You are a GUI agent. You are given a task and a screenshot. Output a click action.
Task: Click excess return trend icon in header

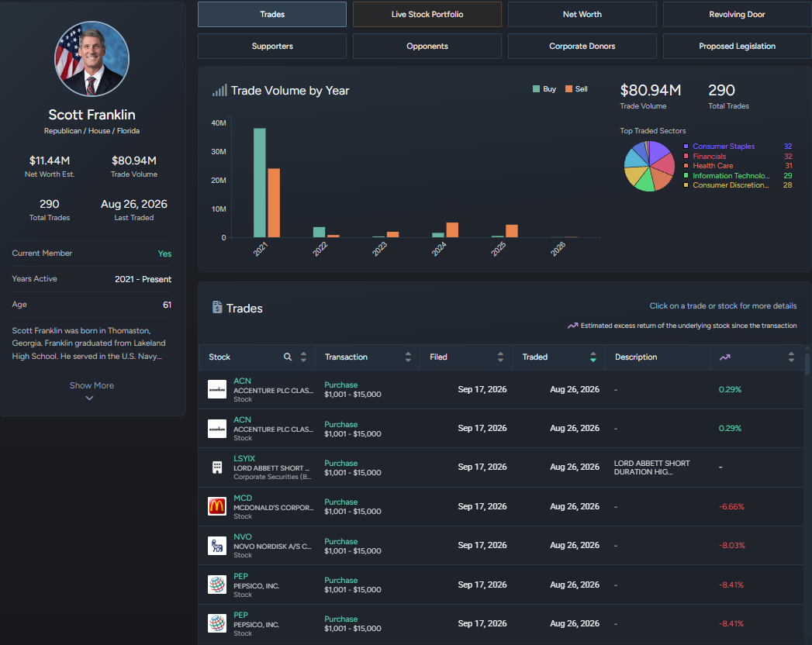pyautogui.click(x=724, y=357)
